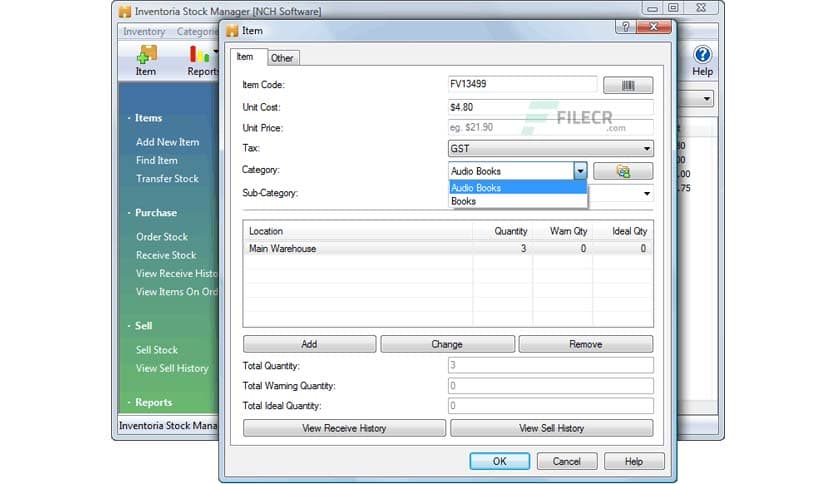Click the dialog's question mark help icon
Screen dimensions: 836x484
626,30
